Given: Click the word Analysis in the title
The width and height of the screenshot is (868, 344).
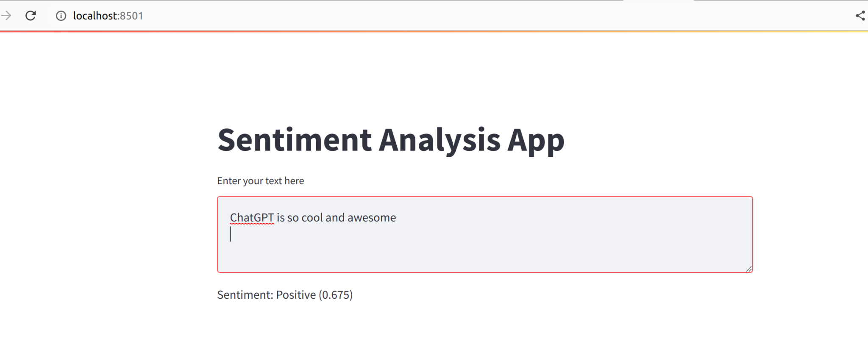Looking at the screenshot, I should 439,140.
